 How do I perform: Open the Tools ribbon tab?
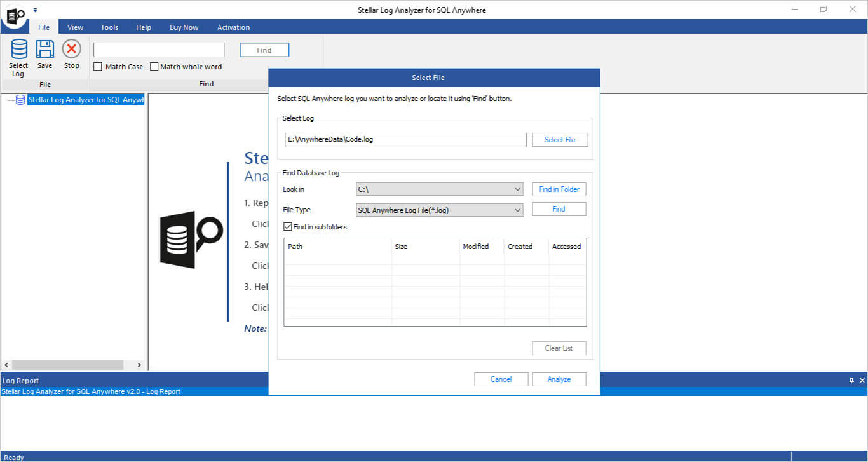[x=109, y=27]
